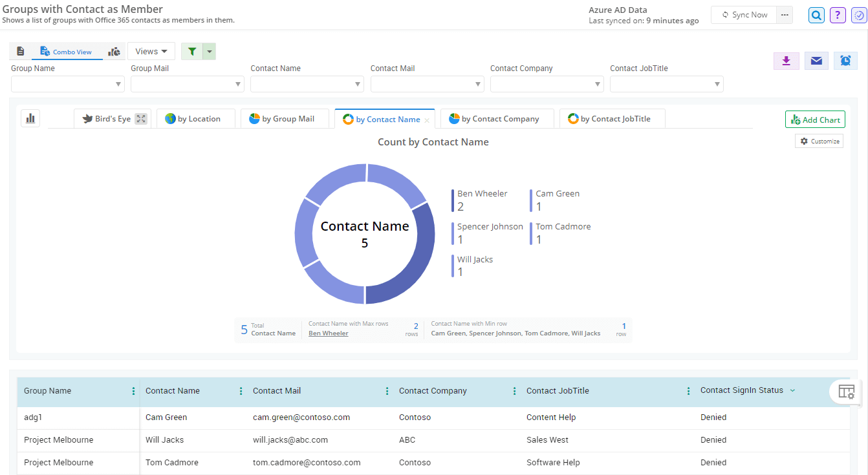Click the email report envelope icon
The image size is (868, 475).
coord(816,61)
